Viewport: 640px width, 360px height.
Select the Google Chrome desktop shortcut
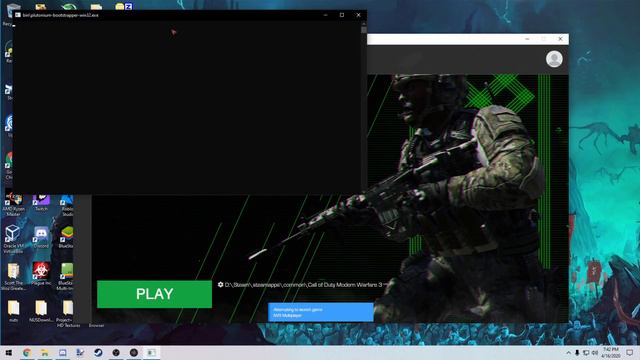(x=9, y=165)
